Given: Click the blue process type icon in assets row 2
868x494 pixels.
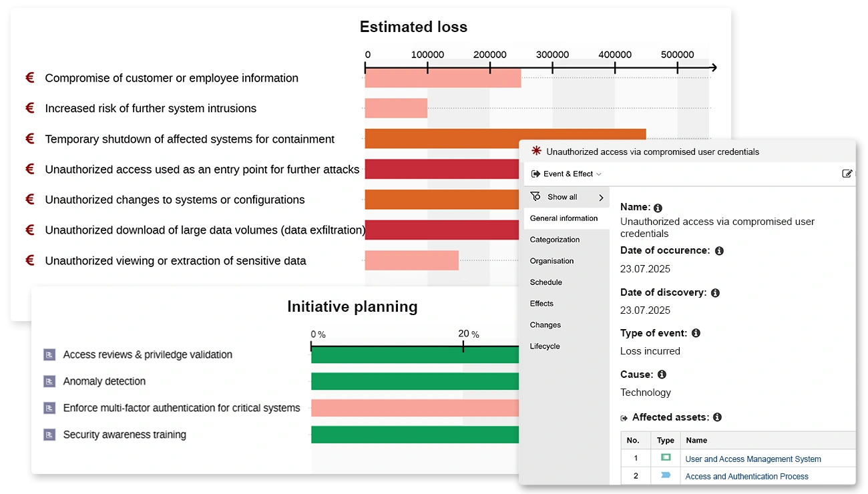Looking at the screenshot, I should coord(665,475).
